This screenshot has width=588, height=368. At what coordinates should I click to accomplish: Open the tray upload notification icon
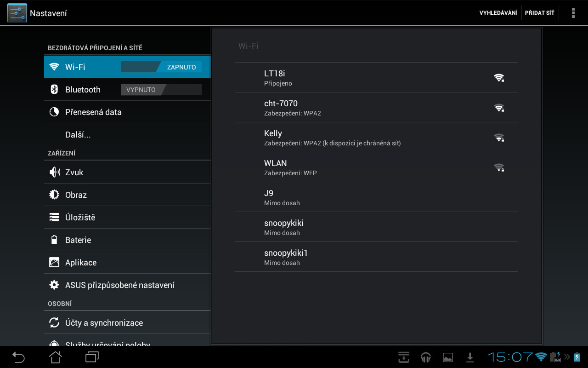click(x=404, y=357)
